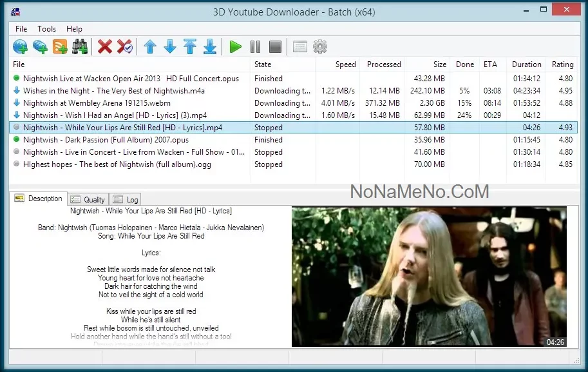588x372 pixels.
Task: Move selected item to bottom of list
Action: 210,46
